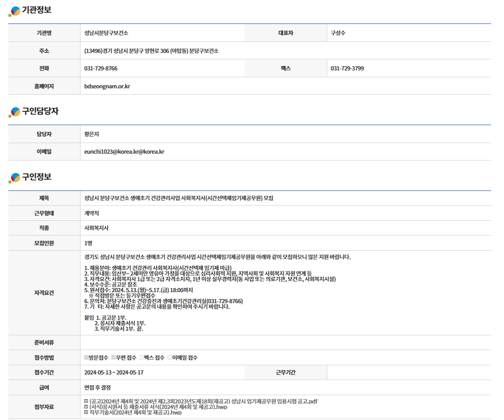Click phone number 031-729-8766 in 전화 row
The width and height of the screenshot is (504, 420).
click(101, 69)
